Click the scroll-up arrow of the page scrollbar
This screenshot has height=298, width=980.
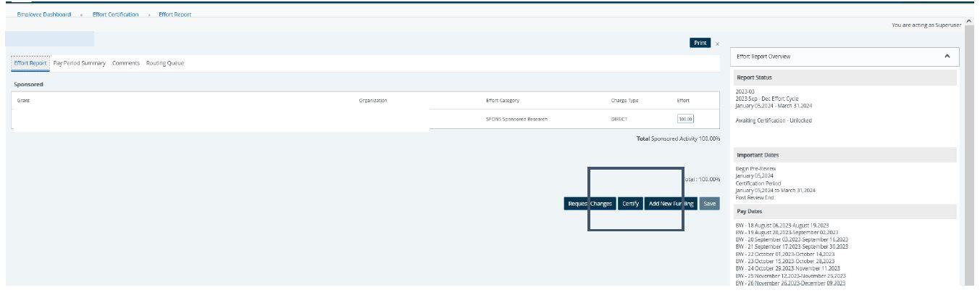(x=970, y=22)
